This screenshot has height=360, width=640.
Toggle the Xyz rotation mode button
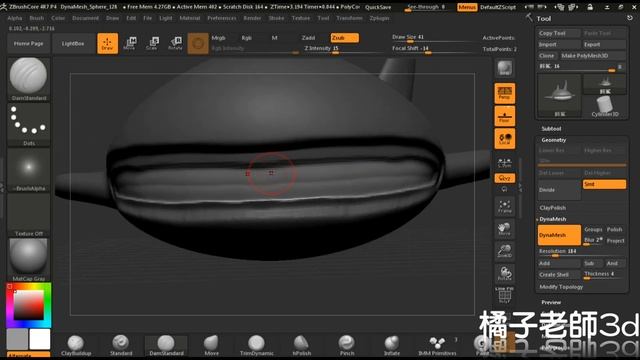click(504, 178)
